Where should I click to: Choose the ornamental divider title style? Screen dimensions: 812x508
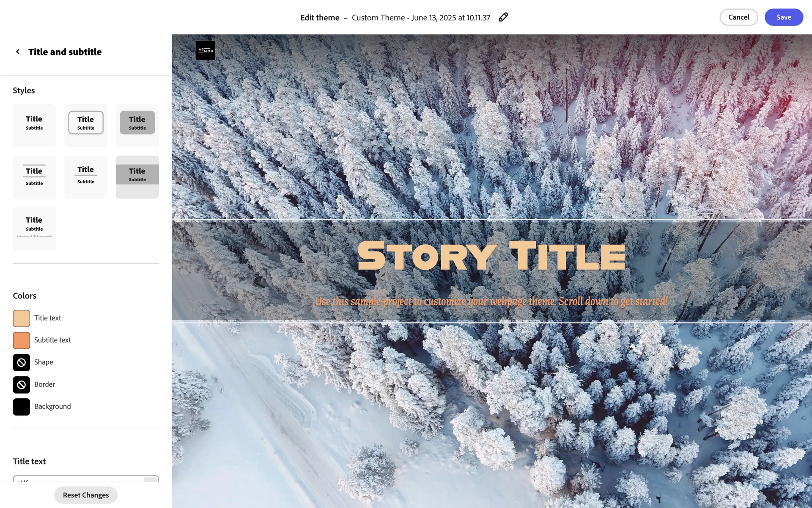tap(34, 229)
